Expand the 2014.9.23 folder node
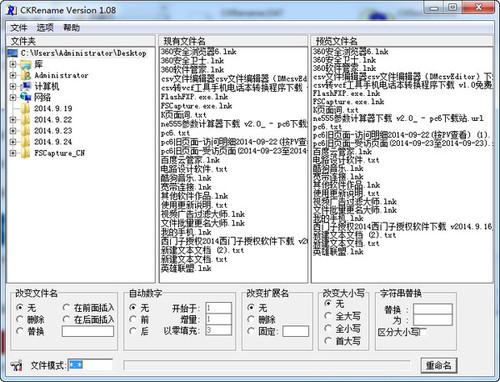Viewport: 500px width, 382px height. [x=13, y=131]
